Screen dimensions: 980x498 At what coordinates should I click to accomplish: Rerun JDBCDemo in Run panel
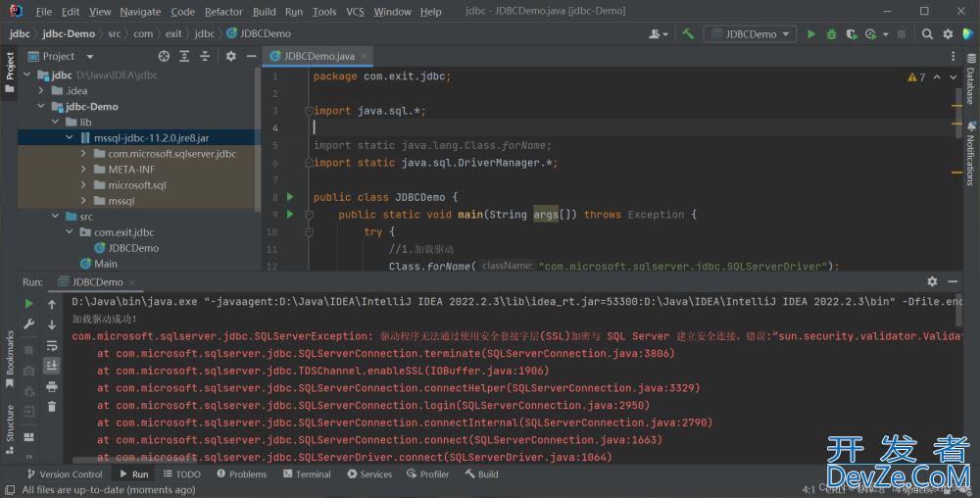[28, 304]
